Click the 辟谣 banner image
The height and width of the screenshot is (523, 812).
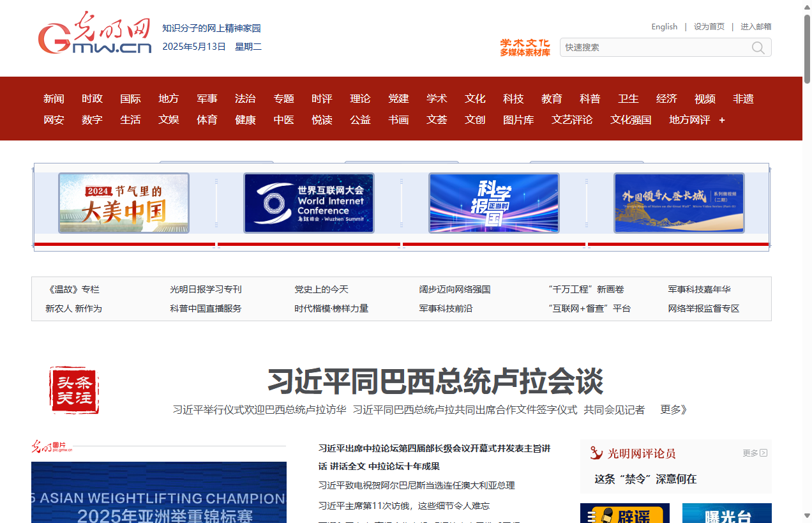tap(624, 513)
